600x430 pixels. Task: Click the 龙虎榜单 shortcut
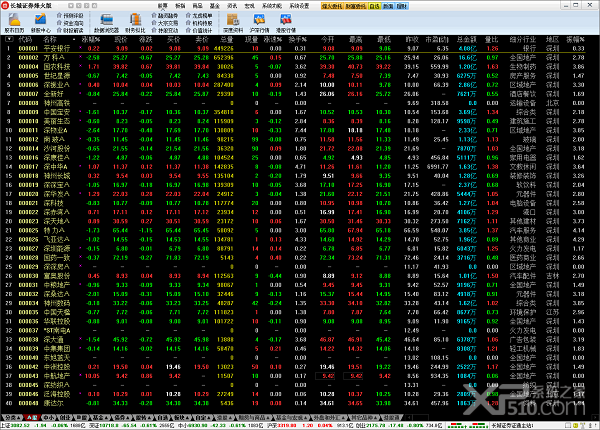point(199,16)
